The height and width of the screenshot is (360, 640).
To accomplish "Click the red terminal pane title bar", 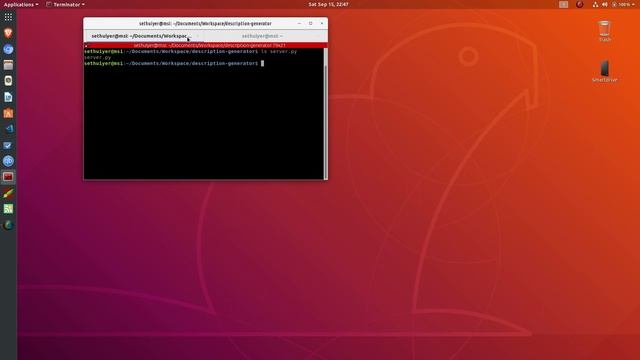I will [x=205, y=45].
